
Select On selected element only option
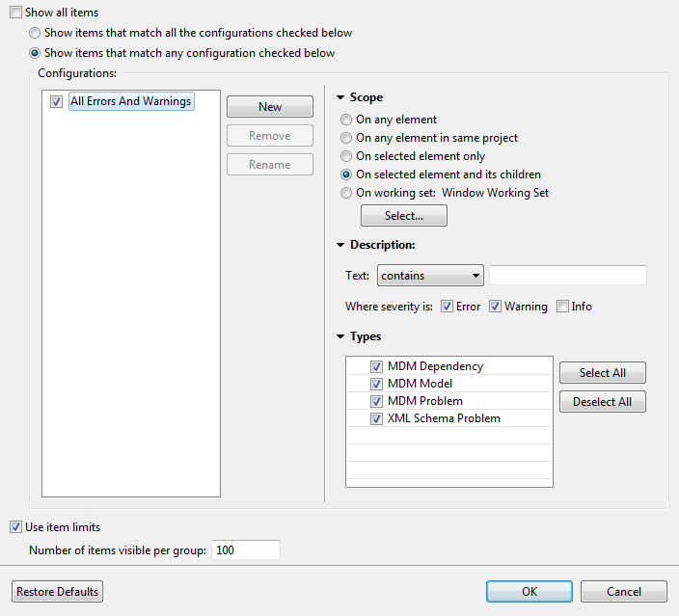coord(346,156)
